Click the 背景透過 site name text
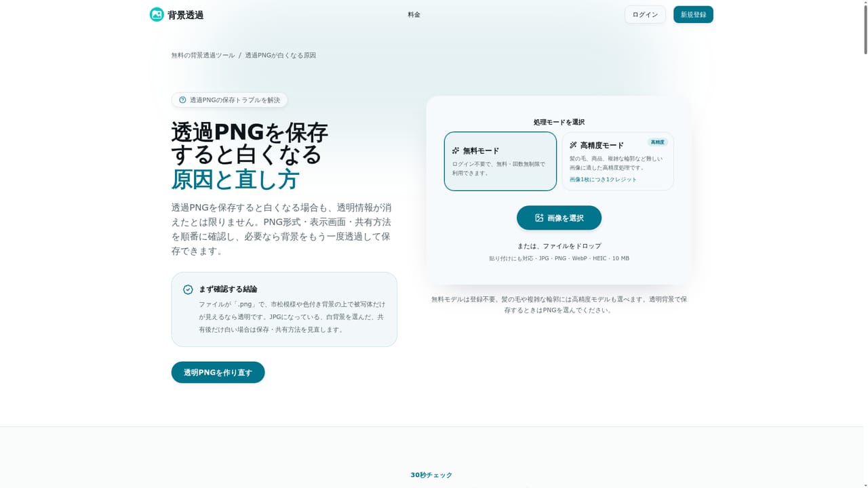Screen dimensions: 868x488 click(186, 15)
